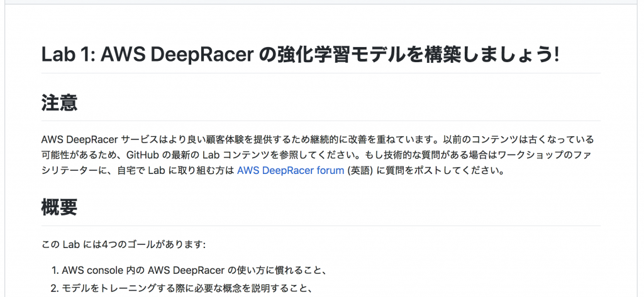Click the 概要 section heading

(x=59, y=208)
